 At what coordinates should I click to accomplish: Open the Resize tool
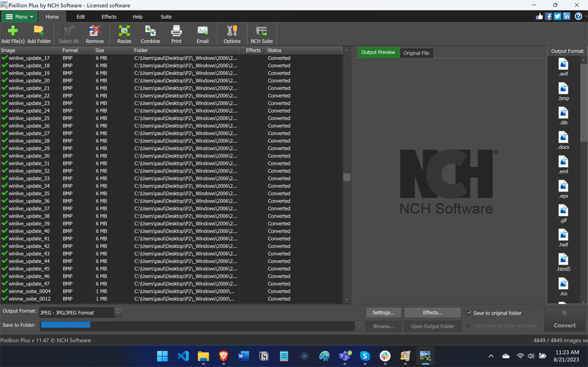[x=124, y=34]
